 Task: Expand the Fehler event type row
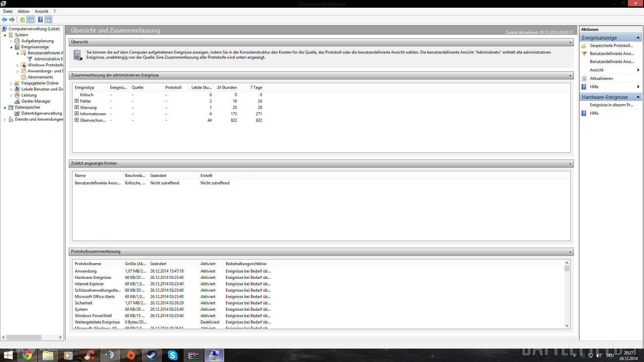(76, 101)
